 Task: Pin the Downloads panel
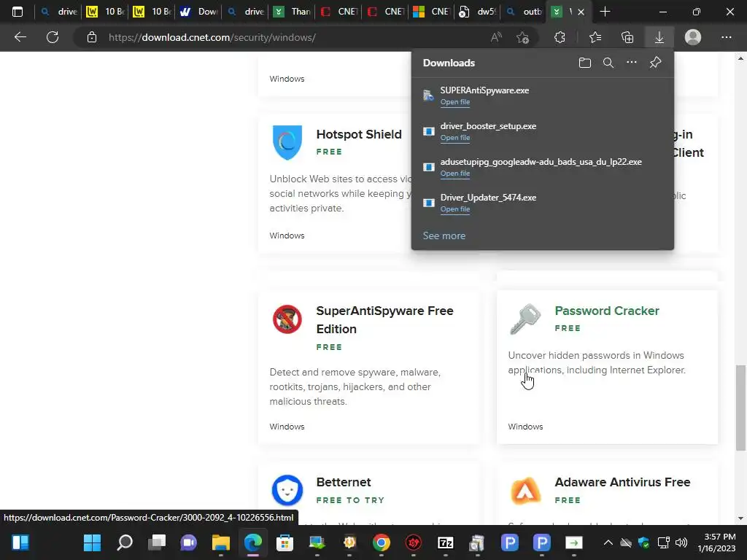click(x=656, y=63)
